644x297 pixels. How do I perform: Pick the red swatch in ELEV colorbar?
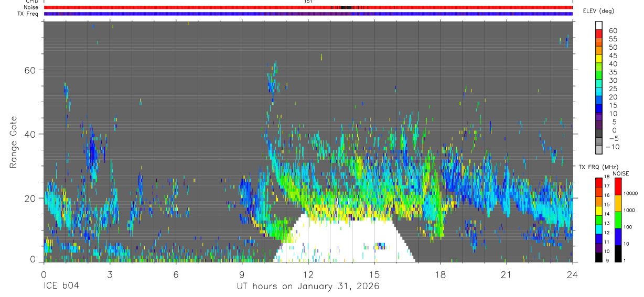[x=599, y=33]
